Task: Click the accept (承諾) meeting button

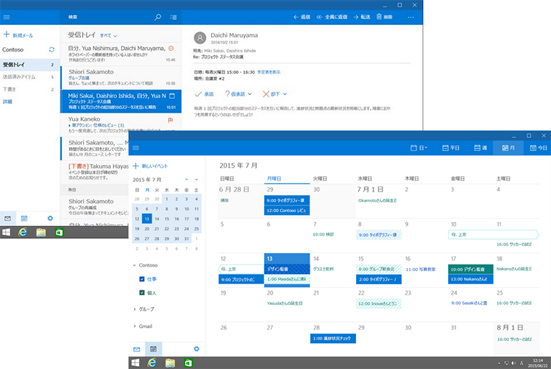Action: coord(205,94)
